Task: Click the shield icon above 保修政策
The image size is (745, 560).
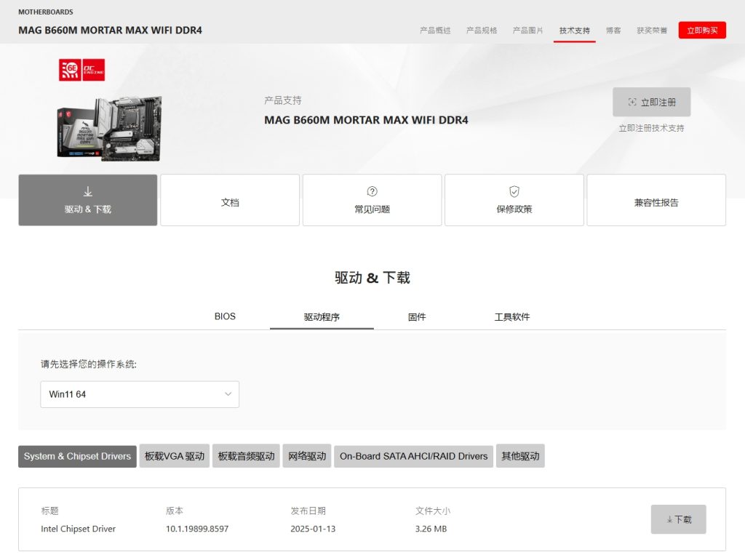Action: [x=514, y=191]
